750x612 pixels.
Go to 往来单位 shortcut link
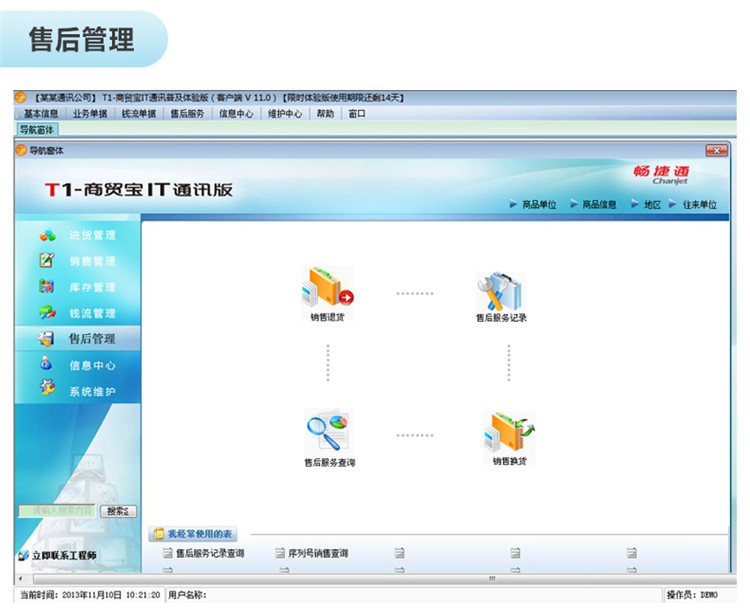699,205
